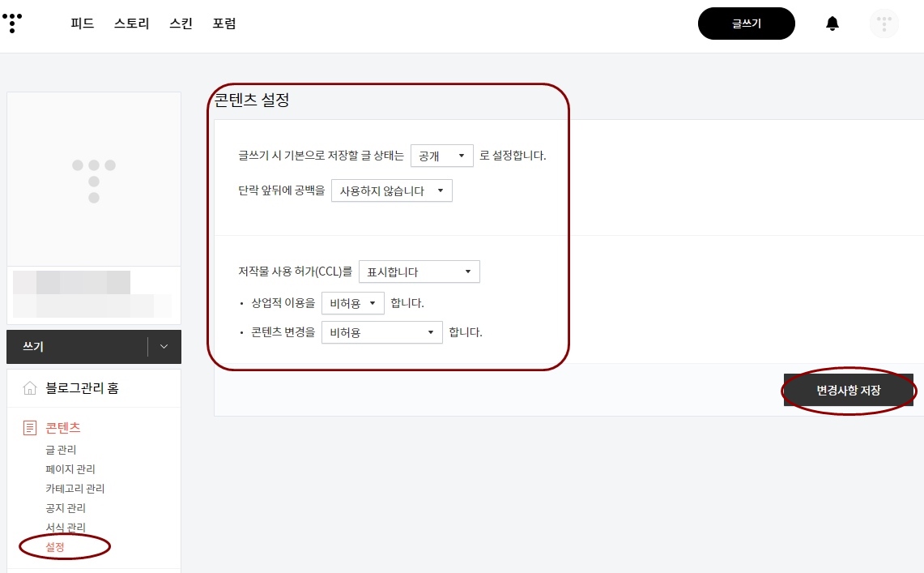
Task: Open the 공개 post status dropdown
Action: click(441, 156)
